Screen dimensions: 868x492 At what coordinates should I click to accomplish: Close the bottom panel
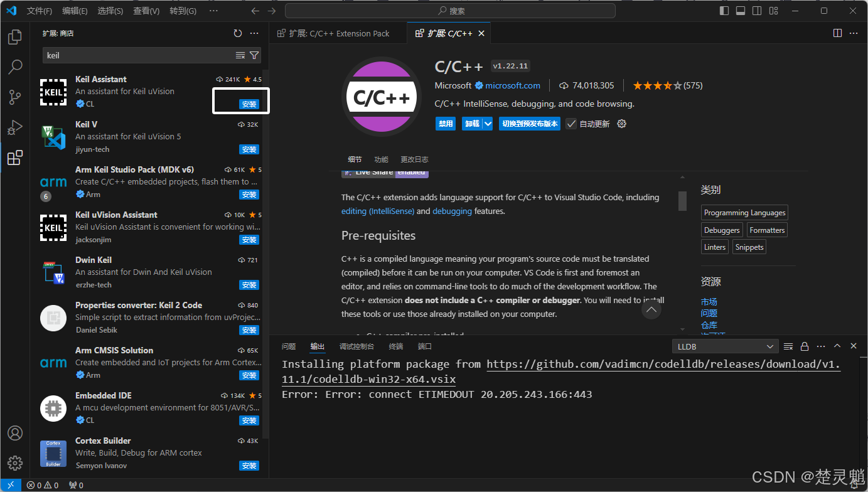(x=854, y=346)
